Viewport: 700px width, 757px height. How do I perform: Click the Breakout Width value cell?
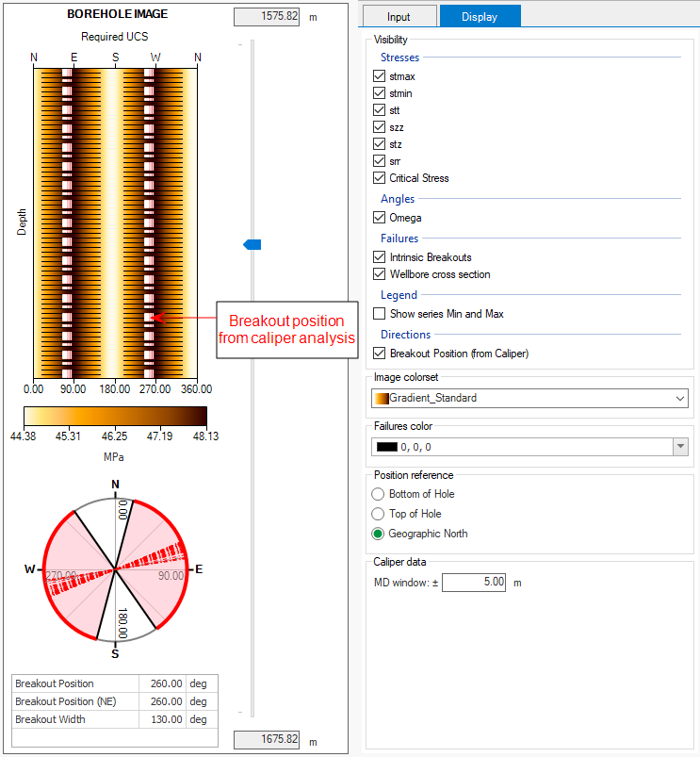click(162, 720)
